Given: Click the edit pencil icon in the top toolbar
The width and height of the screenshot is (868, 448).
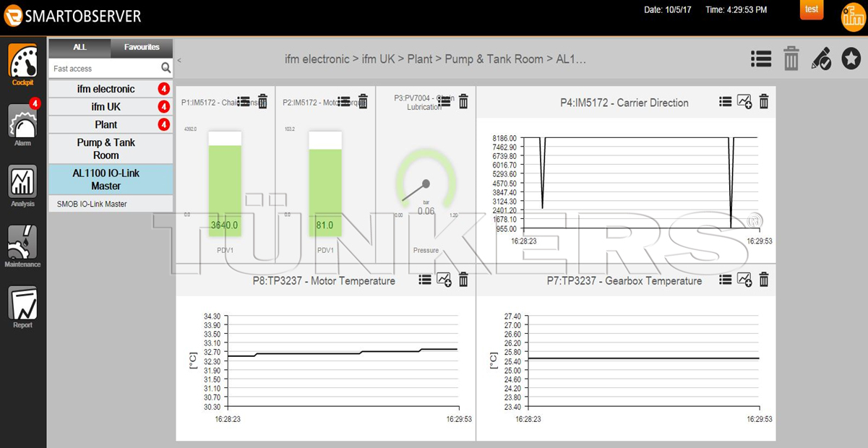Looking at the screenshot, I should [821, 59].
